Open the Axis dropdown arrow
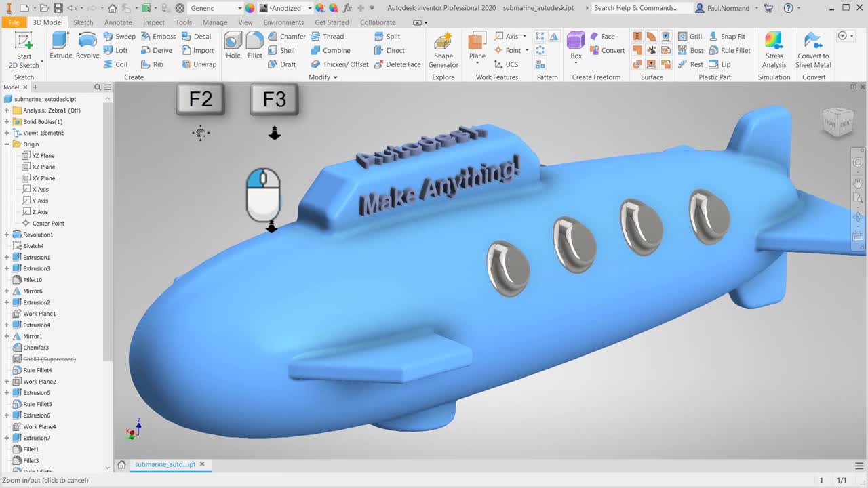 pos(524,37)
